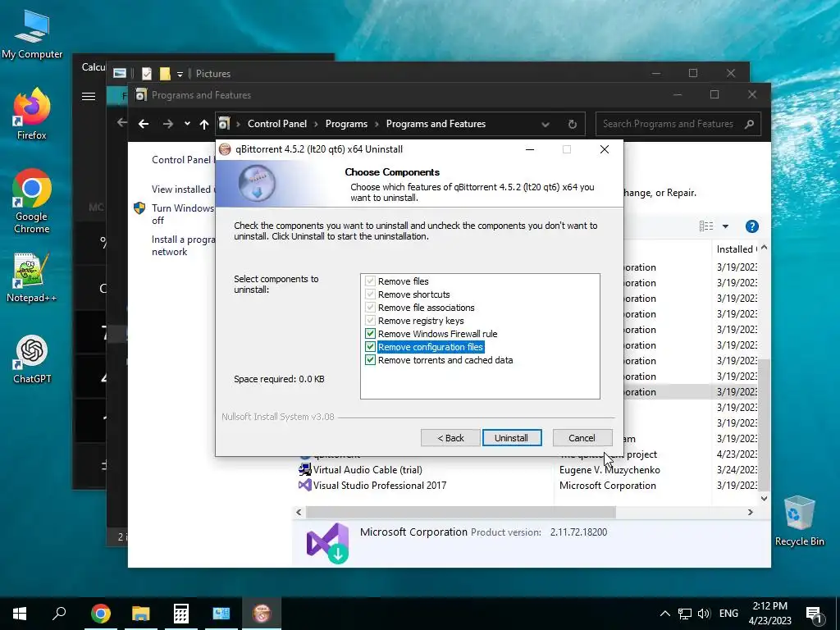
Task: Select Control Panel breadcrumb
Action: [x=277, y=124]
